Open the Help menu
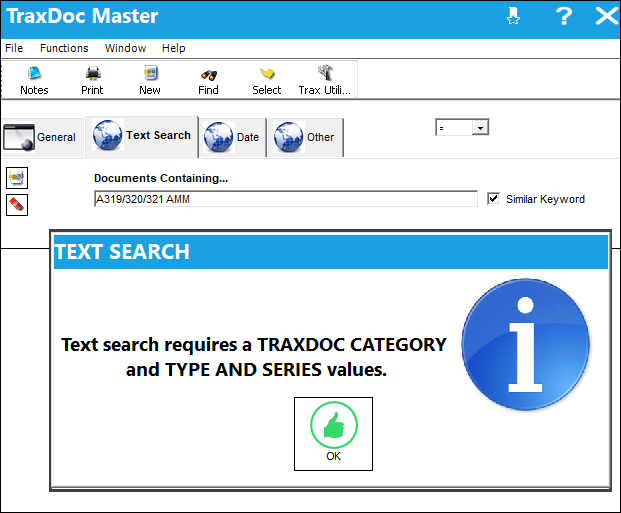Screen dimensions: 621x513 coord(173,48)
